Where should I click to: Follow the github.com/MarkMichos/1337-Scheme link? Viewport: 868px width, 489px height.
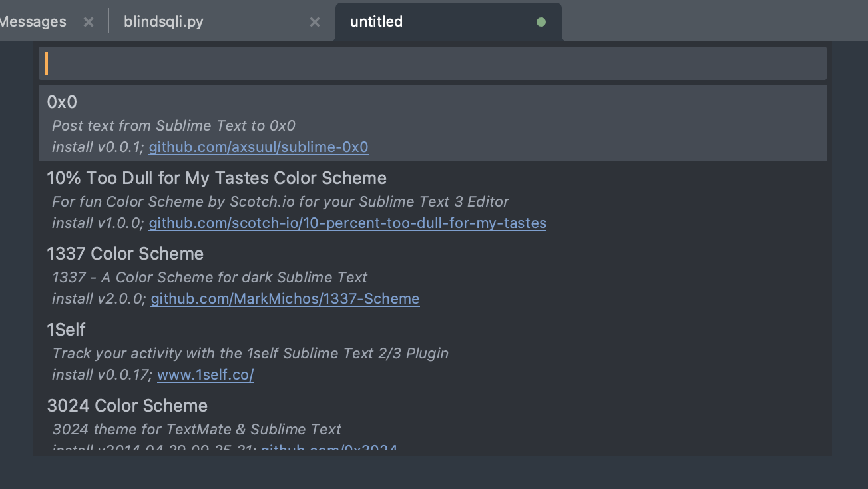(285, 299)
